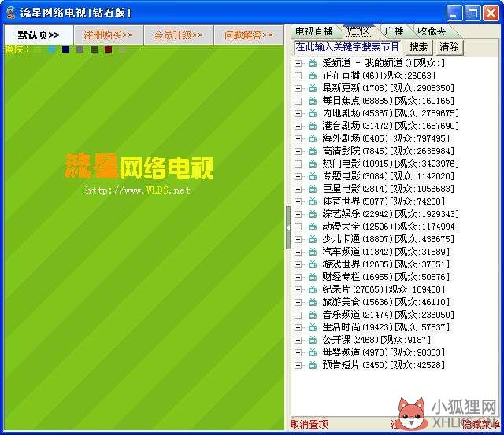Click the TV icon beside 最新更新

coord(313,88)
